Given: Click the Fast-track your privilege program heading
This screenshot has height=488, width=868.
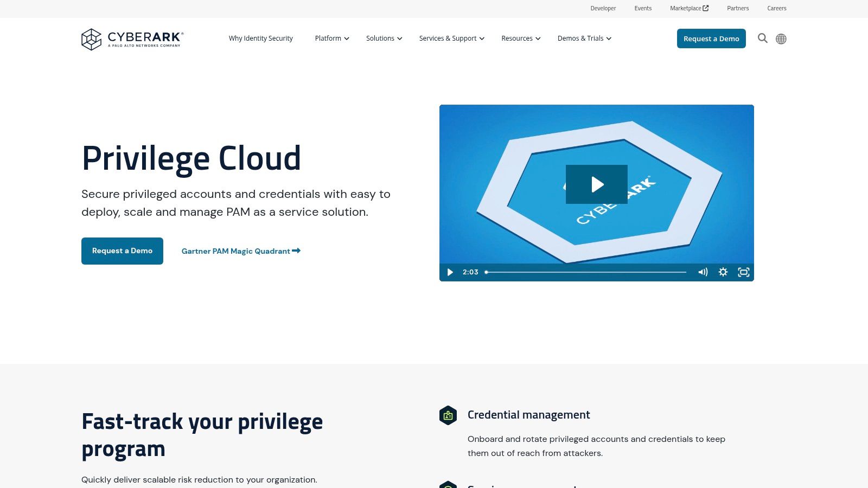Looking at the screenshot, I should click(x=202, y=435).
